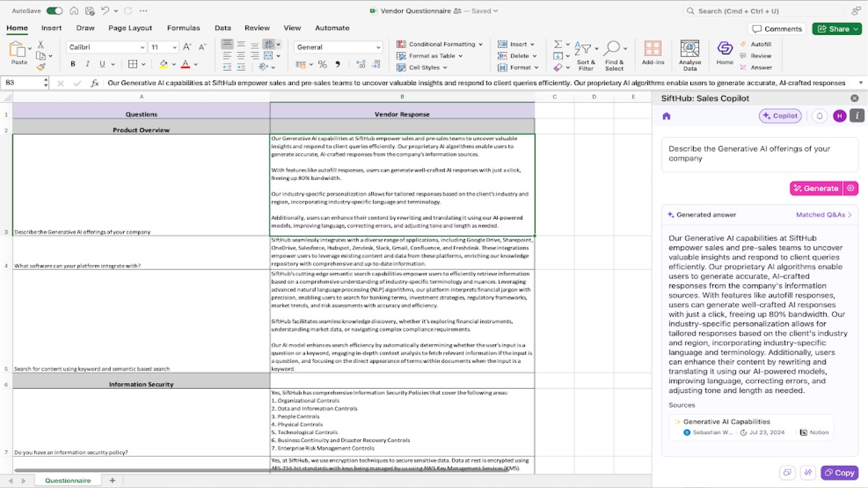Click the SiftHub panel home icon
The height and width of the screenshot is (488, 868).
(667, 116)
